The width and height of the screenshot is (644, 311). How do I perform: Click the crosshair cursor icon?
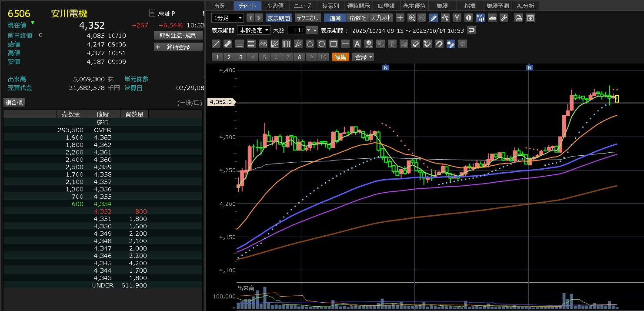click(400, 18)
